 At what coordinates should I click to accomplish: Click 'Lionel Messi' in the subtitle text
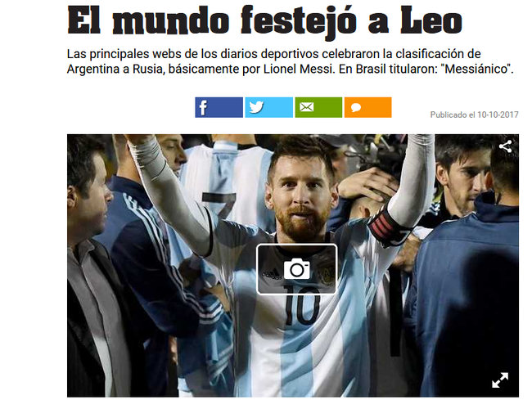pos(299,70)
